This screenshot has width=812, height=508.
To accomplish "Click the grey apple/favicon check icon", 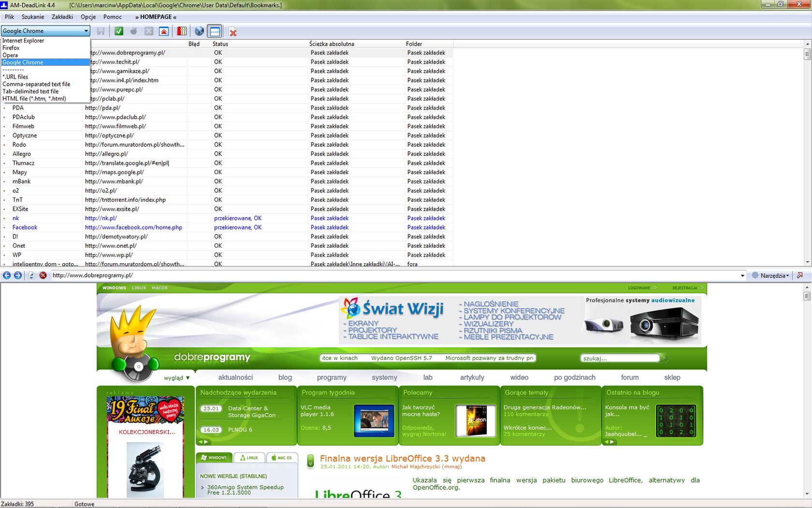I will (x=134, y=31).
